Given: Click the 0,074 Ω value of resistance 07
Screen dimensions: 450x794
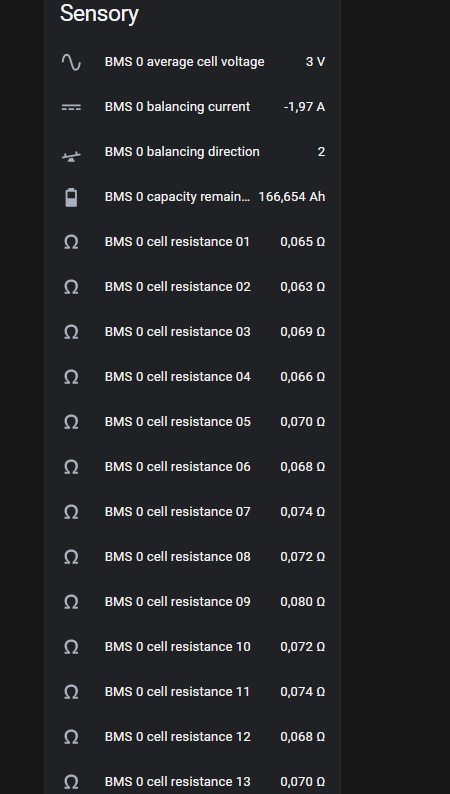Looking at the screenshot, I should 303,512.
